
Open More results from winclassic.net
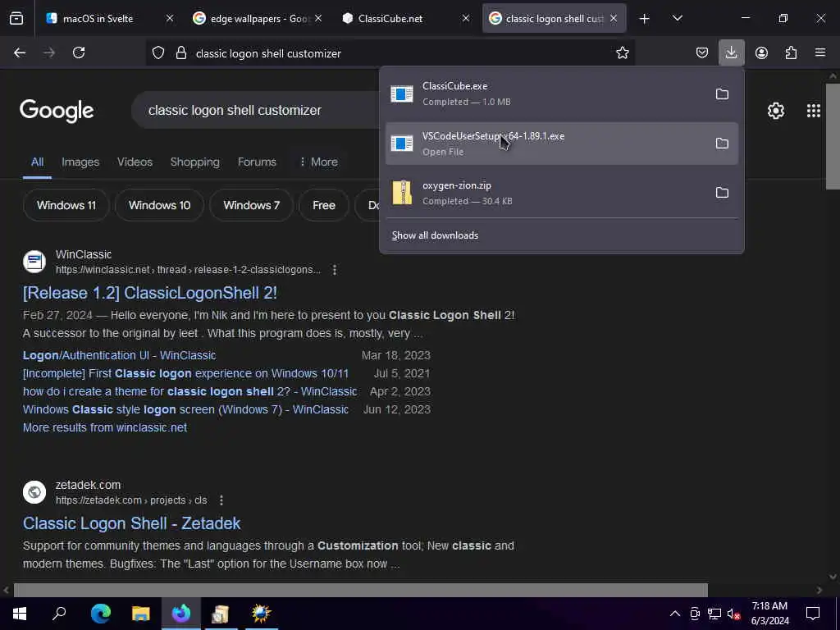pyautogui.click(x=105, y=427)
